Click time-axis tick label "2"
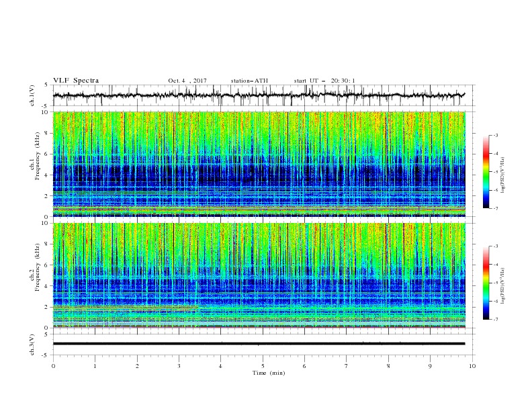 137,366
